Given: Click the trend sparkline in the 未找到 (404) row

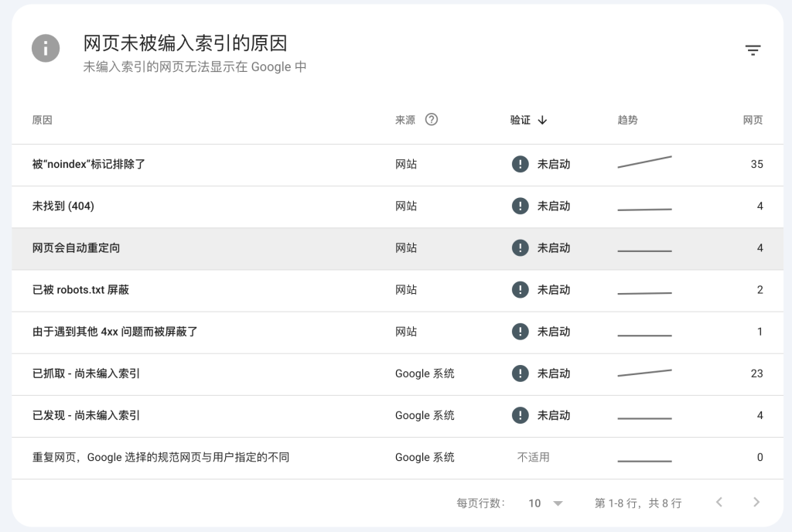Looking at the screenshot, I should click(x=644, y=209).
